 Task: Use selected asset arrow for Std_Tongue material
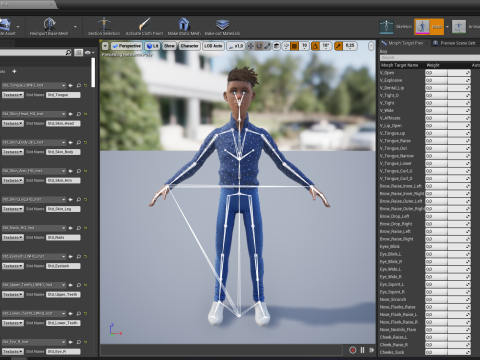tap(71, 86)
